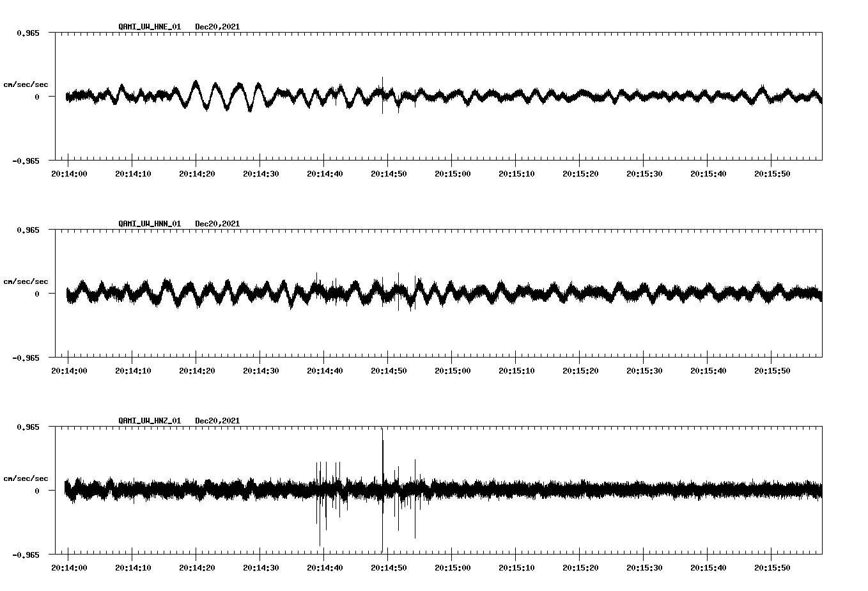The width and height of the screenshot is (868, 591).
Task: Select the 20:15:50 time label under HNN plot
Action: pyautogui.click(x=772, y=371)
